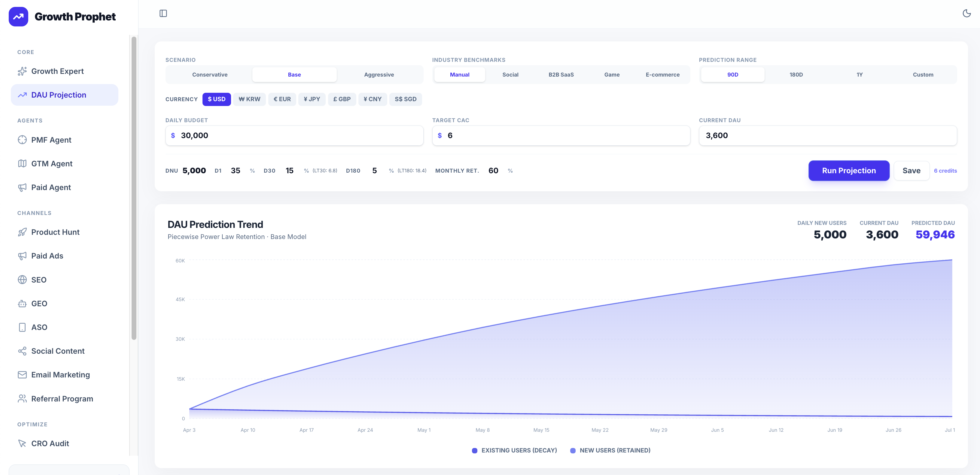980x475 pixels.
Task: Switch to the B2B SaaS benchmark tab
Action: pos(561,74)
